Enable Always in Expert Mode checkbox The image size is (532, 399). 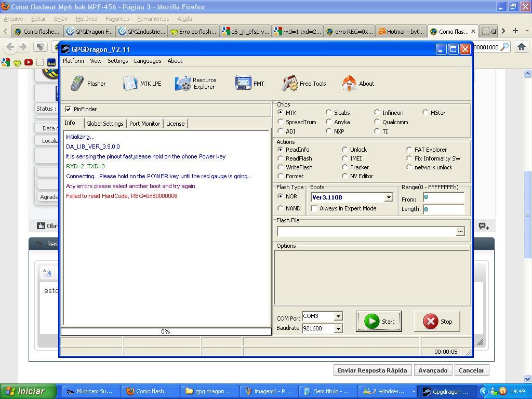click(x=314, y=208)
